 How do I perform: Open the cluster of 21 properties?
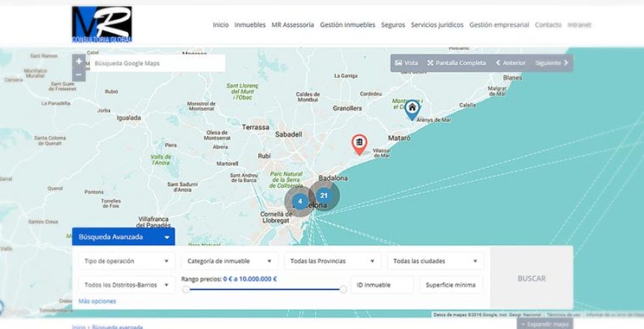[x=324, y=196]
